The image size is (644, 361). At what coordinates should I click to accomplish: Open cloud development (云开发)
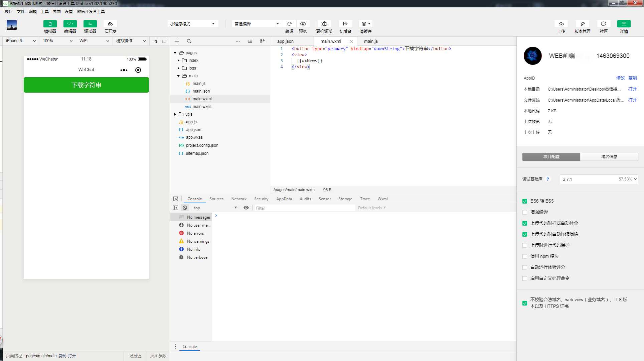point(110,24)
